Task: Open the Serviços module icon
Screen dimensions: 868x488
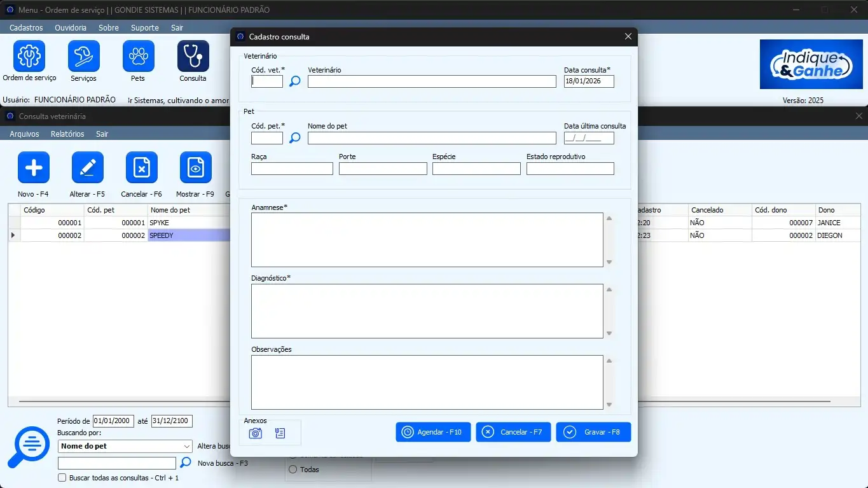Action: (84, 56)
